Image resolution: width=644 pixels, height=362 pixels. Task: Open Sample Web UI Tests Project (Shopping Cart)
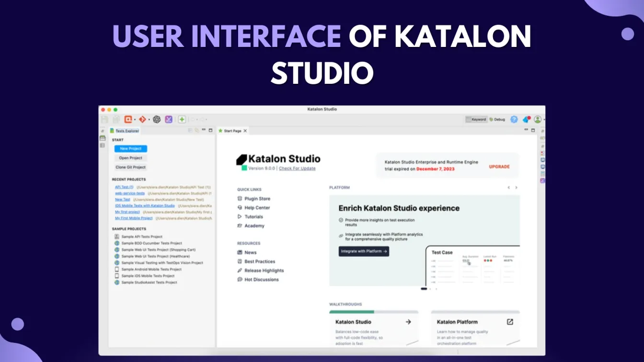[x=155, y=249]
